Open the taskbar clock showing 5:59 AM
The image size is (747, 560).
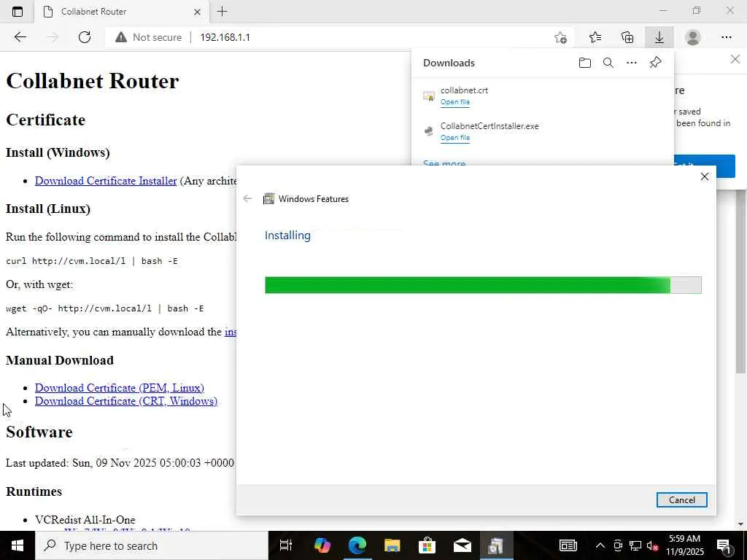[x=684, y=545]
